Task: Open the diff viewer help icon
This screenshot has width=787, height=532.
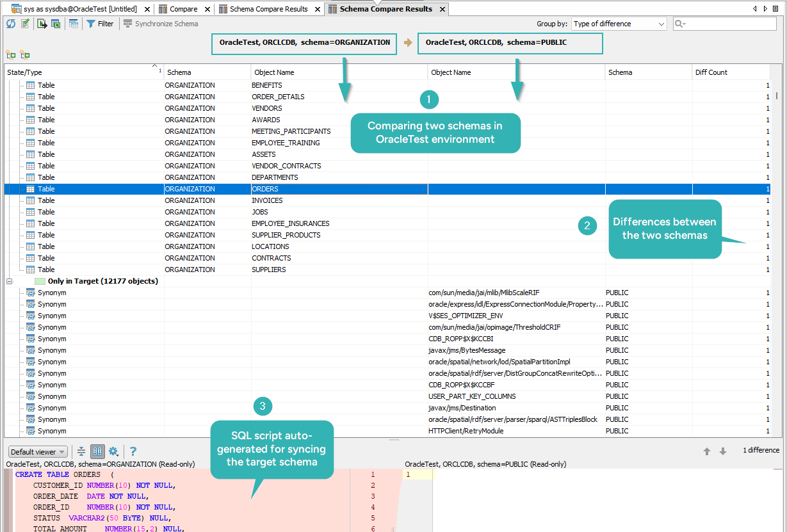Action: tap(133, 451)
